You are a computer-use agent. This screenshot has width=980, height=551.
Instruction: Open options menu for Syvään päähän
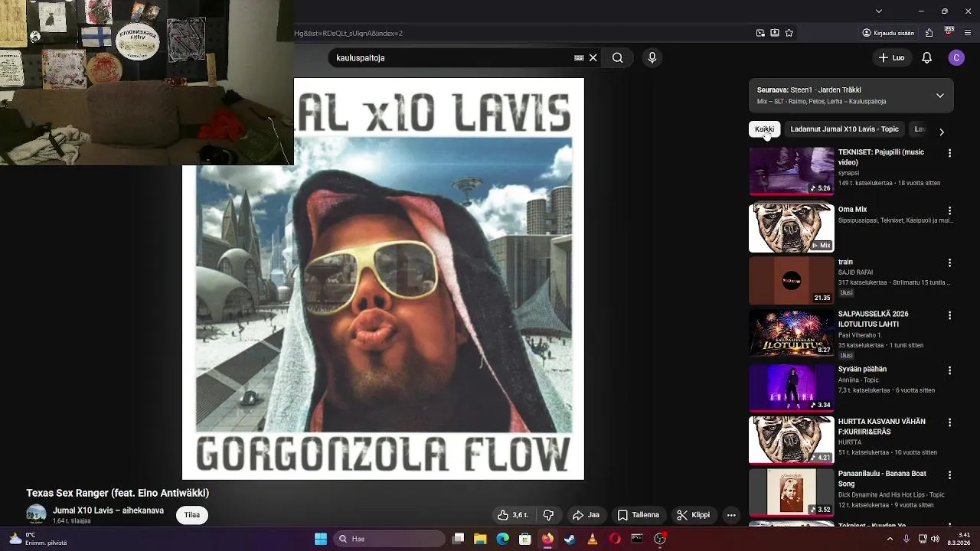949,370
